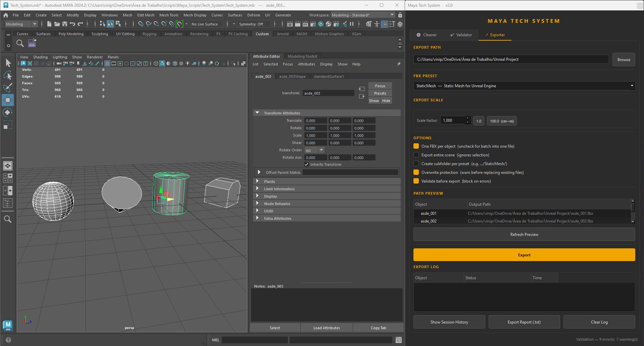Viewport: 644px width, 346px height.
Task: Click the shelf search magnifier icon
Action: tap(20, 43)
